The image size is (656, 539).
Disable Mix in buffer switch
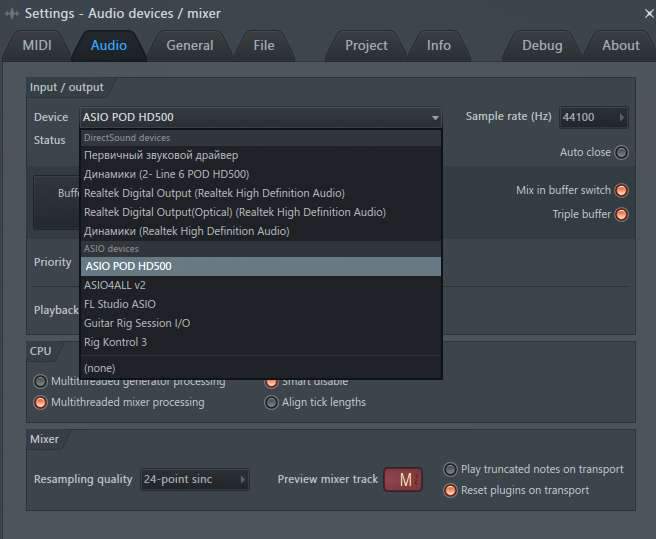(x=621, y=190)
